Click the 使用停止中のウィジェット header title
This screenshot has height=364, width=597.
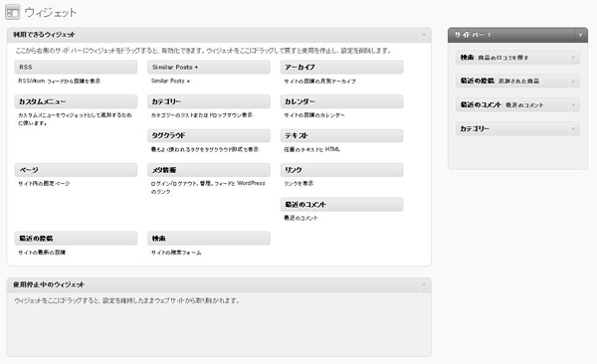click(49, 284)
